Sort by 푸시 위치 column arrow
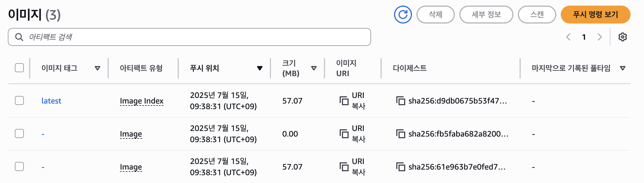This screenshot has width=644, height=183. pyautogui.click(x=260, y=68)
